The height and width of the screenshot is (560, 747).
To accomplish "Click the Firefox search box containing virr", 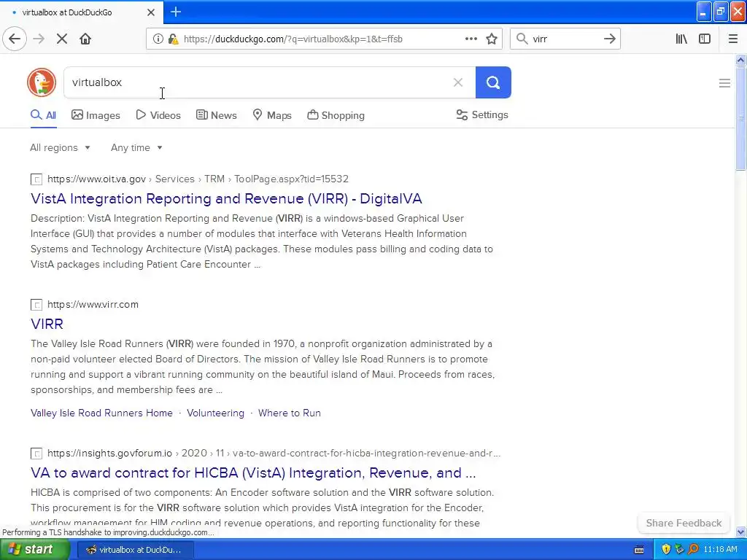I will [565, 39].
